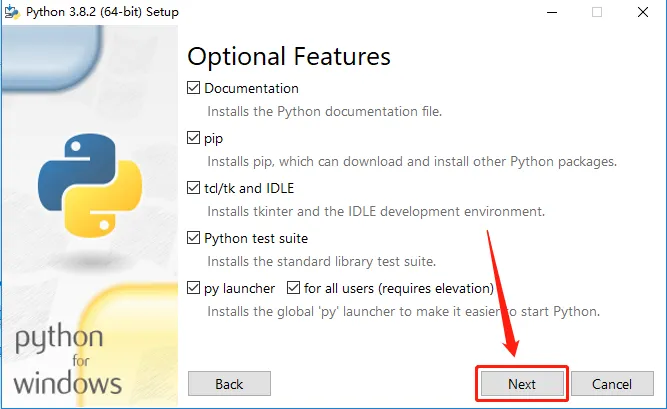The width and height of the screenshot is (667, 409).
Task: Click the greyed-out maximize window button
Action: 597,12
